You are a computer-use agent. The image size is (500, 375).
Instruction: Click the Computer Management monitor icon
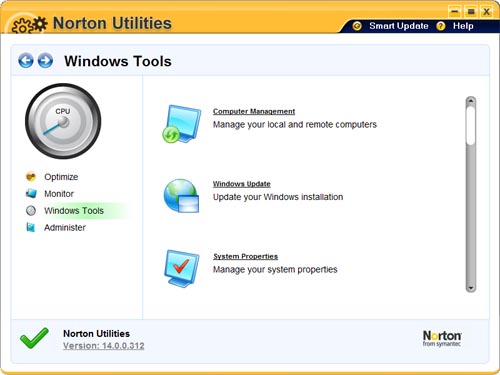(181, 124)
